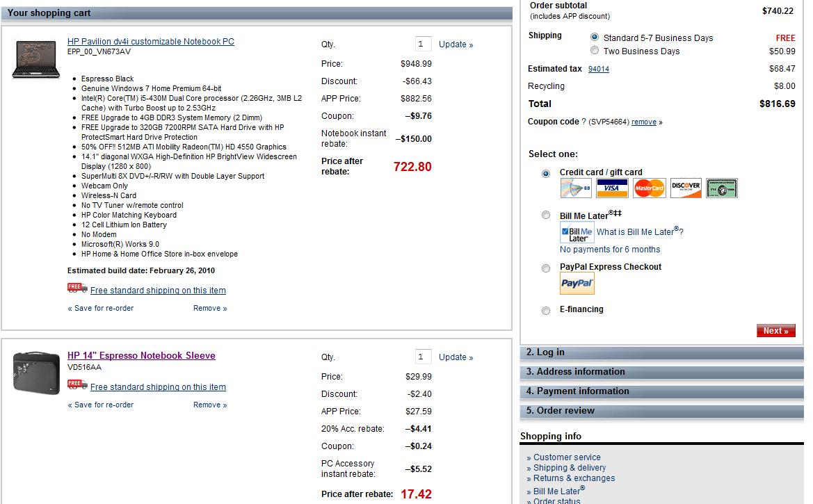Click the PayPal logo button
The height and width of the screenshot is (504, 813).
[577, 284]
